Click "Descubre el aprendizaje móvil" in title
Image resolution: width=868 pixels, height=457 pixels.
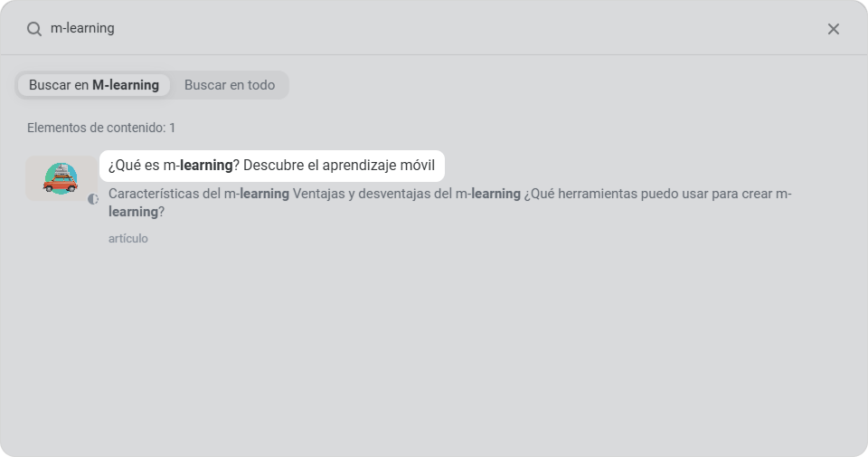click(339, 167)
